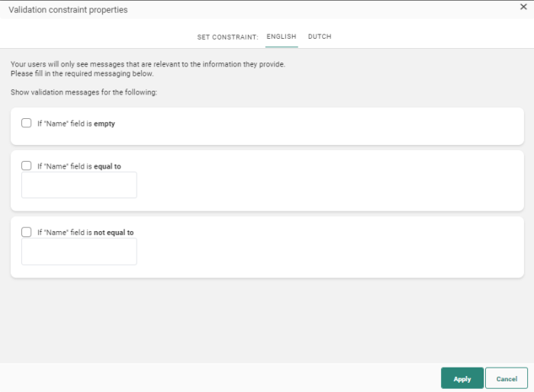
Task: Switch to the DUTCH constraint tab
Action: [320, 37]
